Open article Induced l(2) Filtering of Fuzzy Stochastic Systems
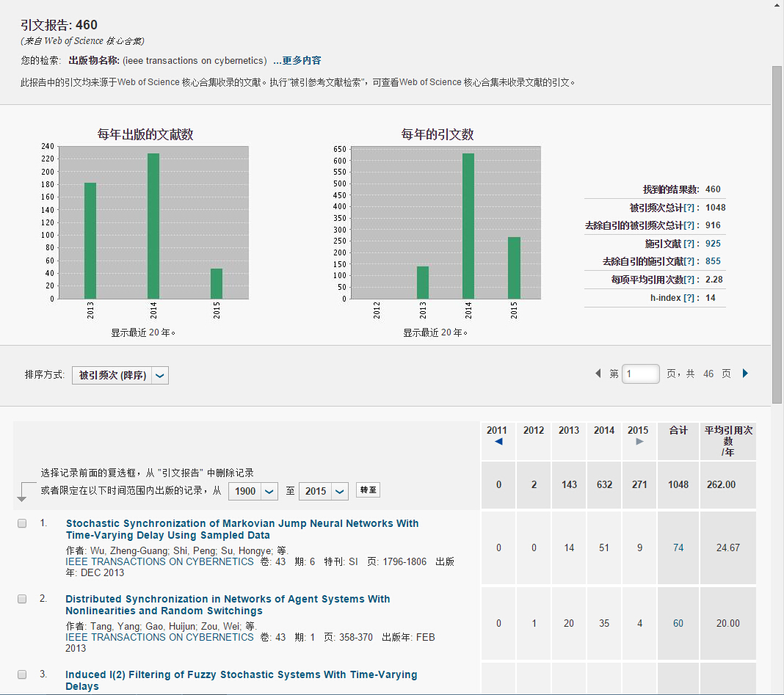 241,680
